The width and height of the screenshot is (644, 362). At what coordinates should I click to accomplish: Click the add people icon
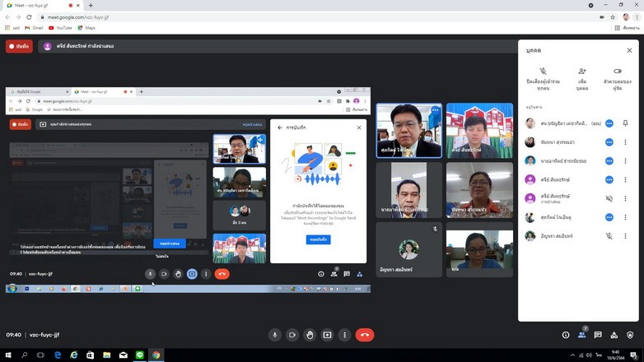[x=582, y=72]
